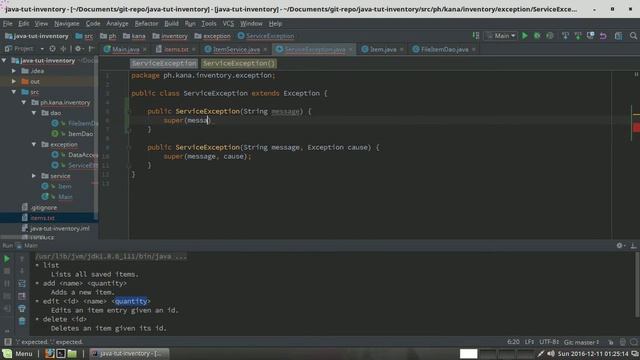Collapse the ph.kana.inventory package
The width and height of the screenshot is (640, 360).
click(24, 102)
